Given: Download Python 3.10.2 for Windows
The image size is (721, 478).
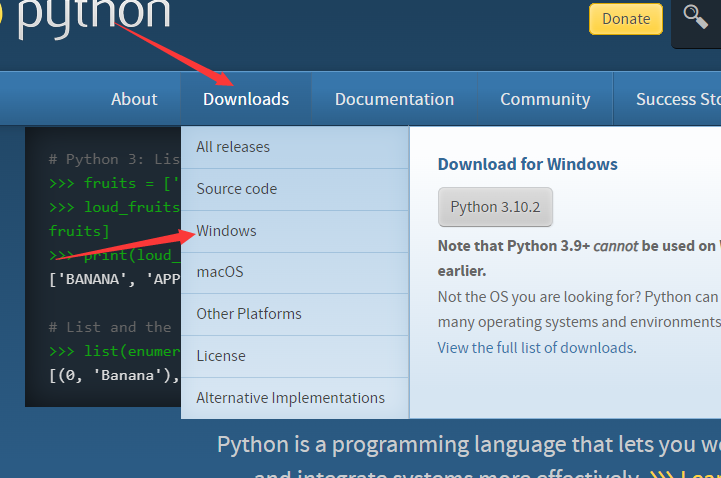Looking at the screenshot, I should (x=495, y=207).
